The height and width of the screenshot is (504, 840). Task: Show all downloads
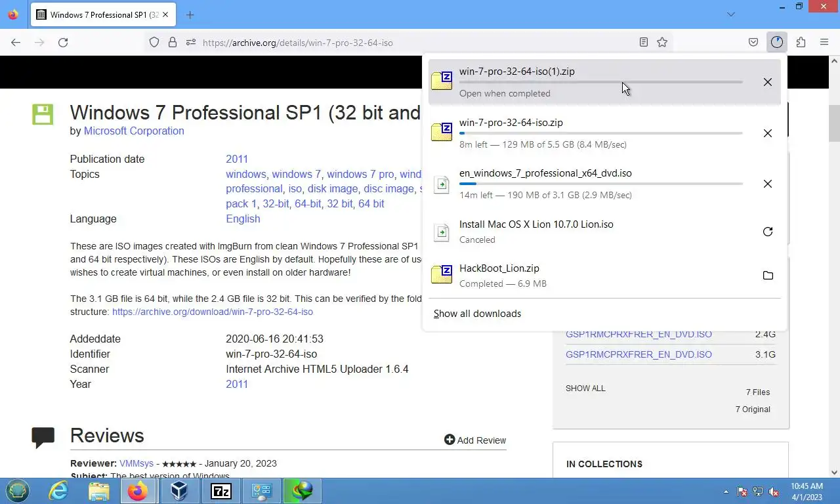click(x=477, y=314)
